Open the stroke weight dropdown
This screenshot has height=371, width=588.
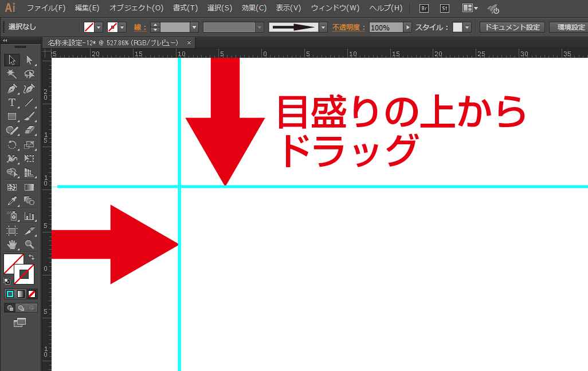coord(194,27)
